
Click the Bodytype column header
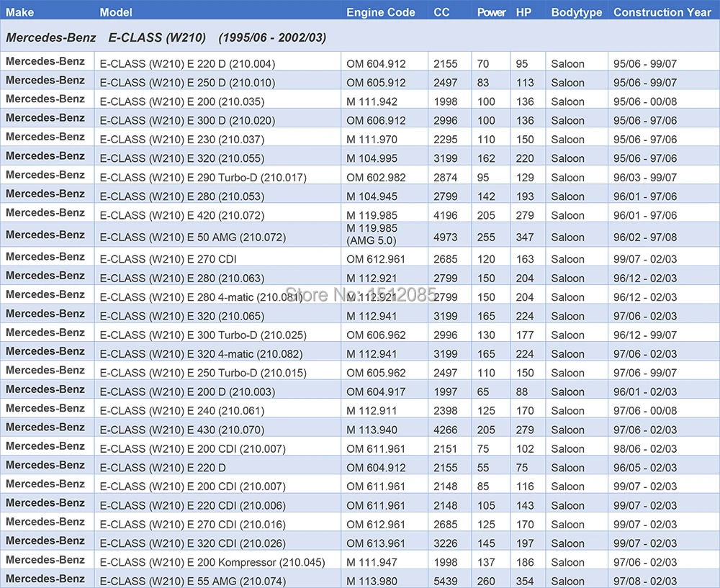[576, 12]
